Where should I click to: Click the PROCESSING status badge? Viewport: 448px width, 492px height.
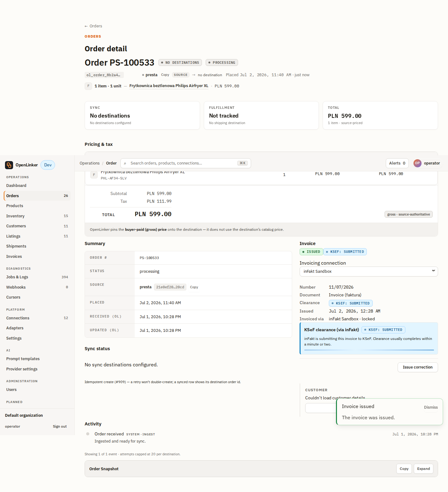coord(222,63)
